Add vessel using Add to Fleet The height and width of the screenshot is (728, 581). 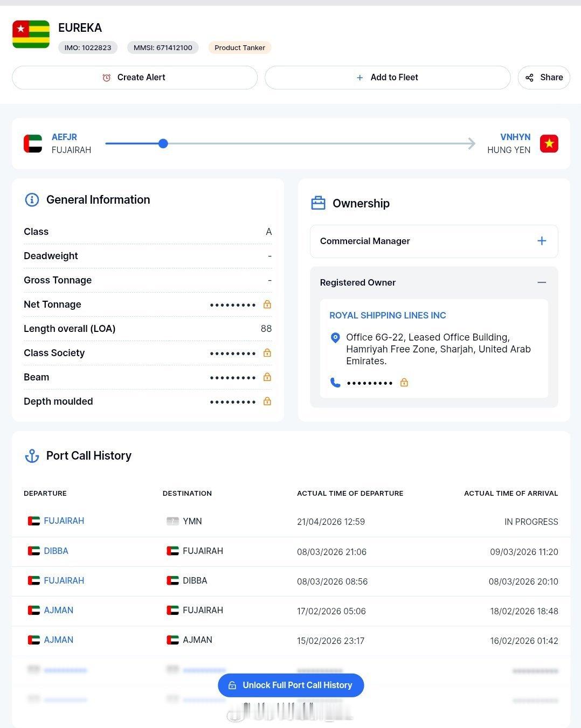388,78
